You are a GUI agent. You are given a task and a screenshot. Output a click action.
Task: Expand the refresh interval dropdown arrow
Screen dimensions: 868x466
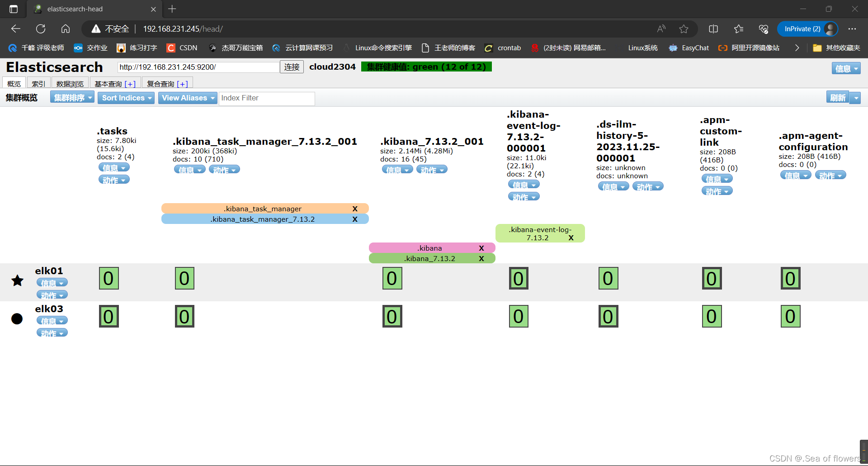click(x=855, y=98)
